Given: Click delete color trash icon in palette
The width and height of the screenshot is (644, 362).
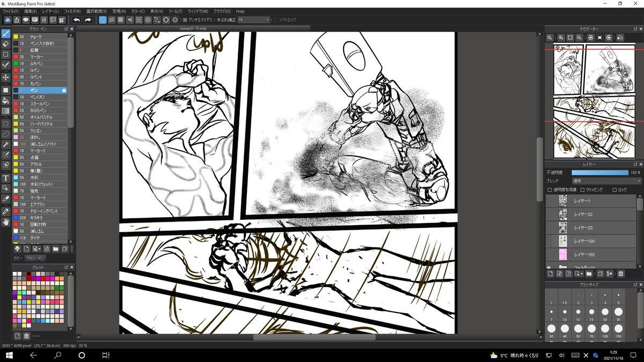Looking at the screenshot, I should tap(26, 335).
